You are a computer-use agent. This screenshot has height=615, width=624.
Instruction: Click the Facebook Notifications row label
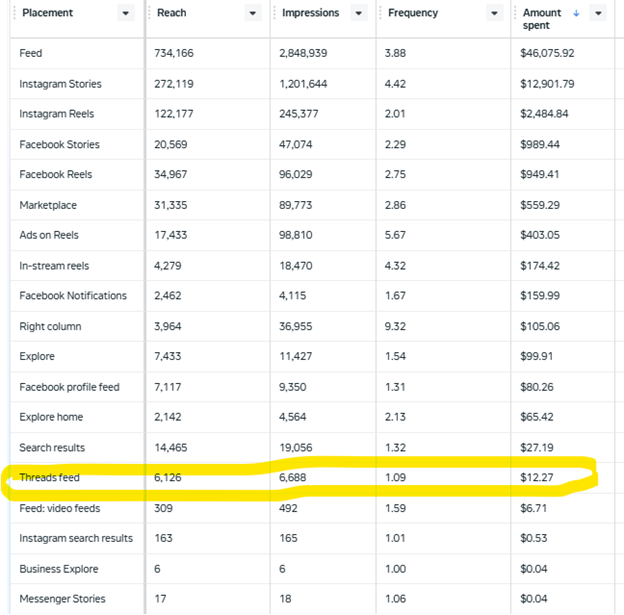coord(73,296)
